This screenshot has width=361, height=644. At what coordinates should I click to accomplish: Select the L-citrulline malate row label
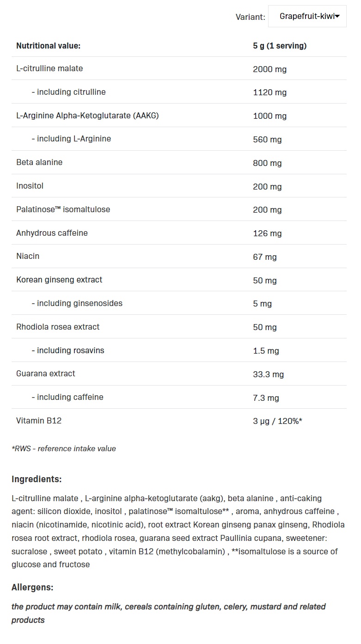[x=49, y=68]
